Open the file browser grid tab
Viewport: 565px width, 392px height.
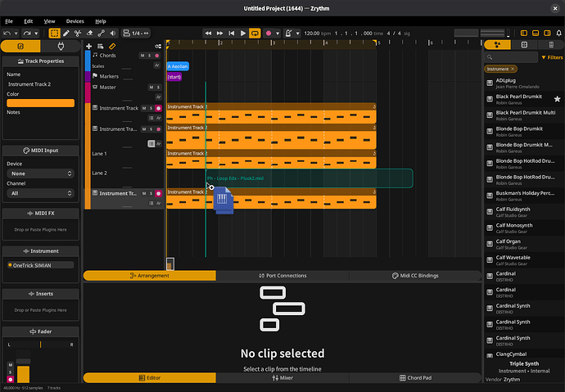[x=524, y=45]
